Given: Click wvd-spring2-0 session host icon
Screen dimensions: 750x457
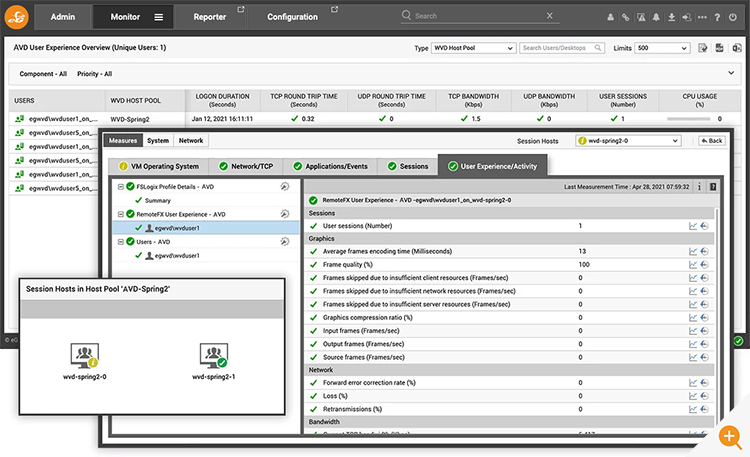Looking at the screenshot, I should tap(85, 355).
